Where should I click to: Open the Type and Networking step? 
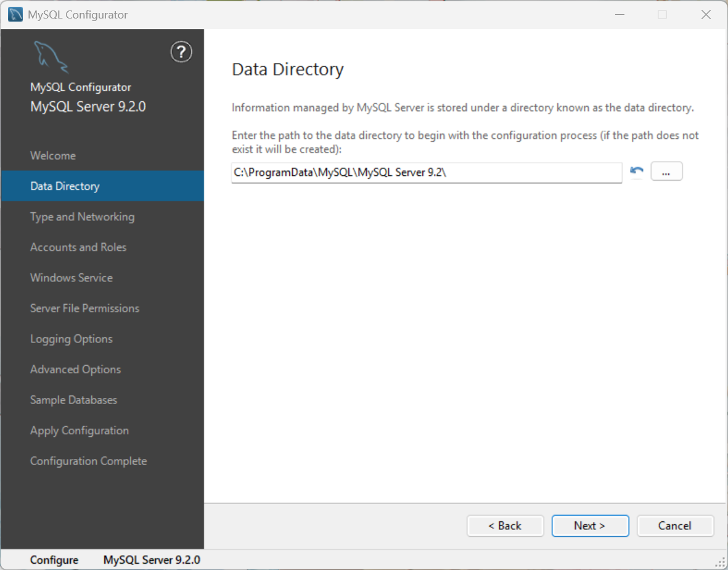(x=102, y=217)
